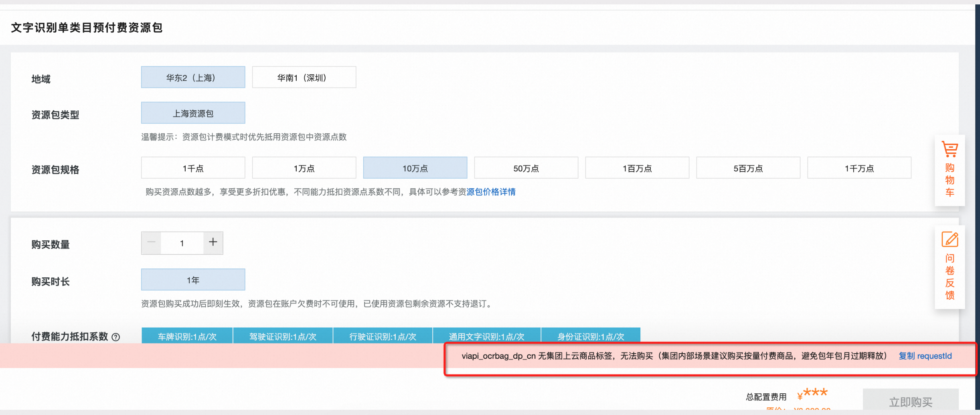Select the 1百万点 resource pack size
The image size is (980, 415).
coord(637,168)
